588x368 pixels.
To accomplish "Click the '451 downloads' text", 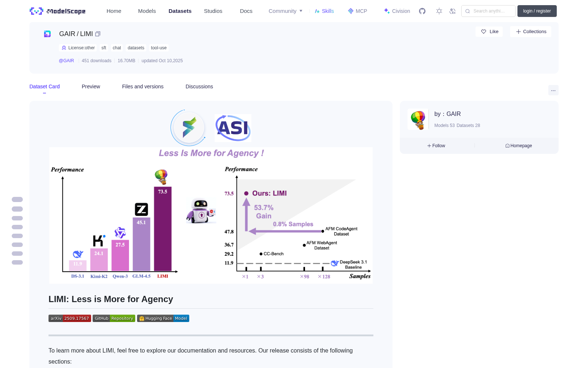I will (x=97, y=61).
